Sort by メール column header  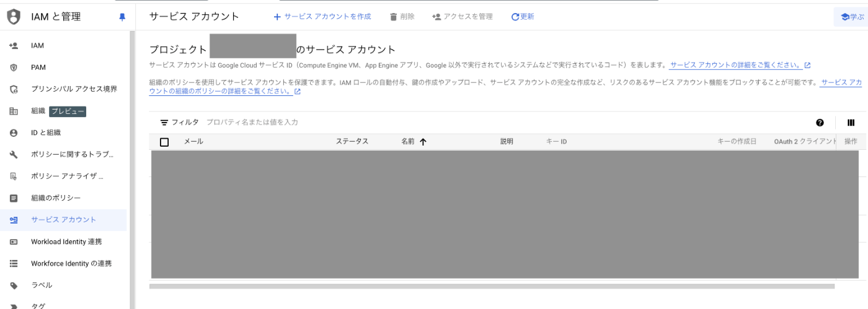pyautogui.click(x=193, y=142)
